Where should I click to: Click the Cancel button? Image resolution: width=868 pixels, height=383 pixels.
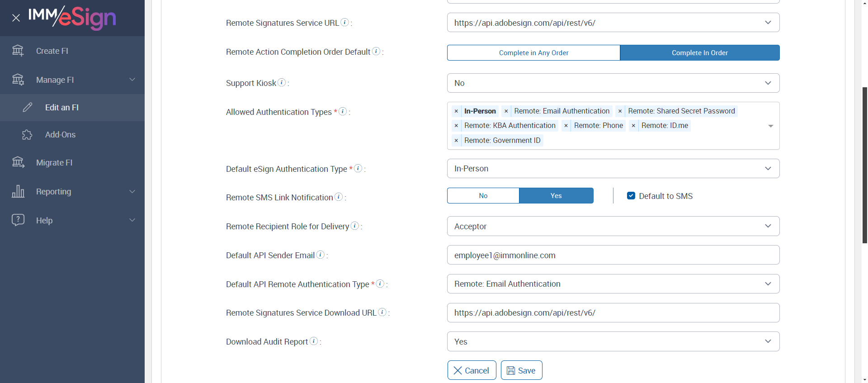pos(472,370)
